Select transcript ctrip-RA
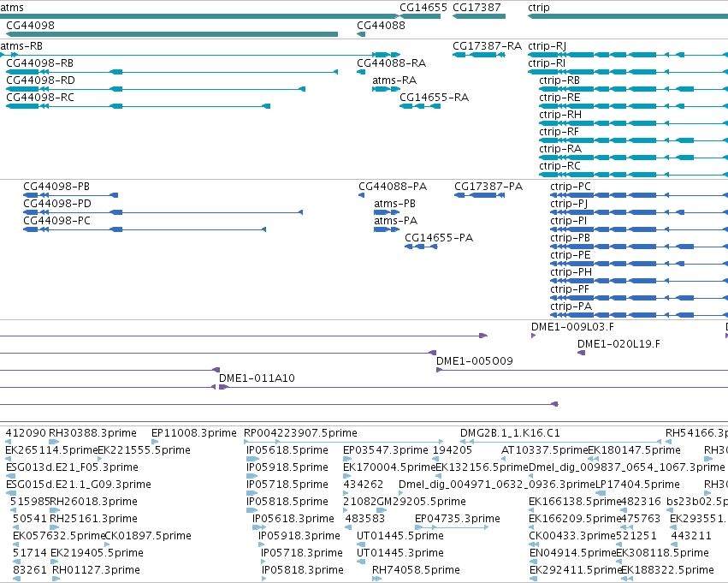 pyautogui.click(x=560, y=149)
